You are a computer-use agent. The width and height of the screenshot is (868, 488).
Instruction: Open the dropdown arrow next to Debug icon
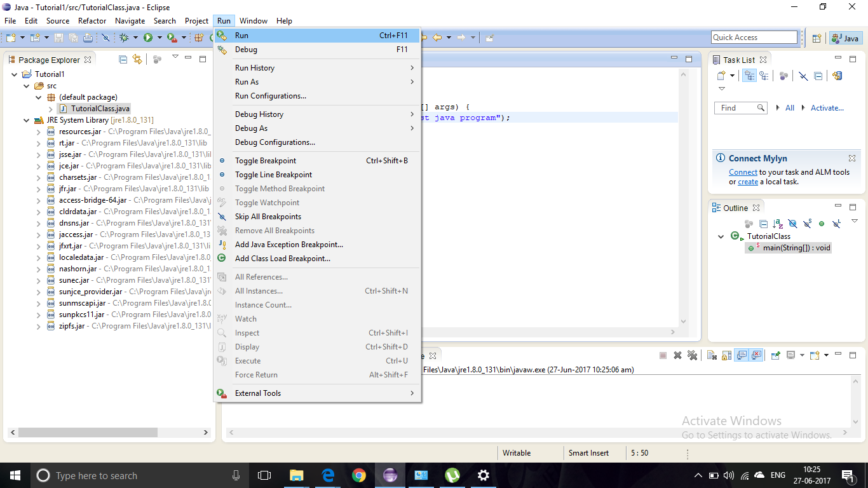135,37
